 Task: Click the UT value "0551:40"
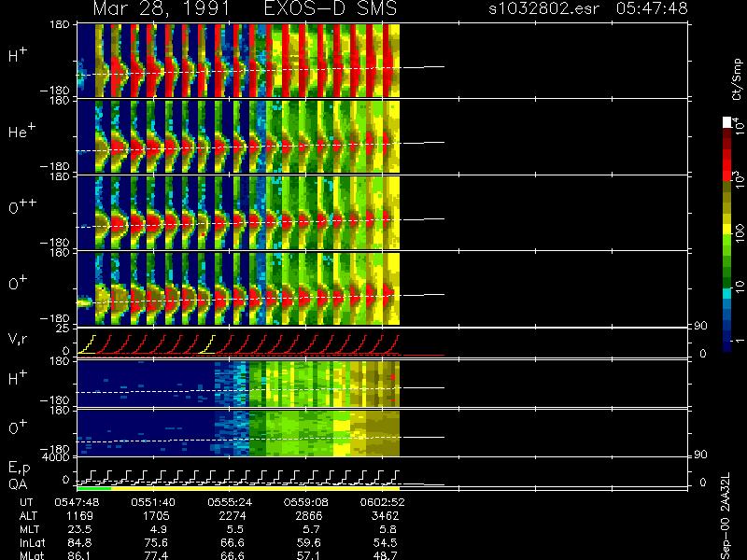pos(153,502)
